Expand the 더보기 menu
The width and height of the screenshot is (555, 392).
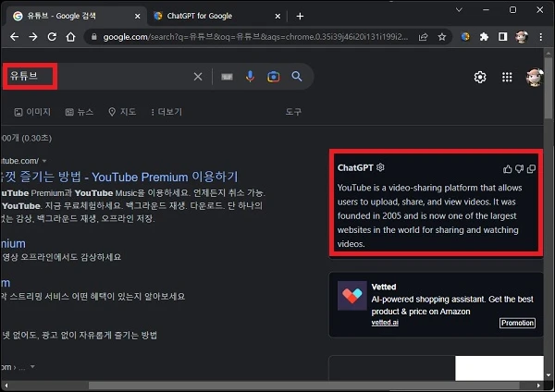[x=166, y=112]
